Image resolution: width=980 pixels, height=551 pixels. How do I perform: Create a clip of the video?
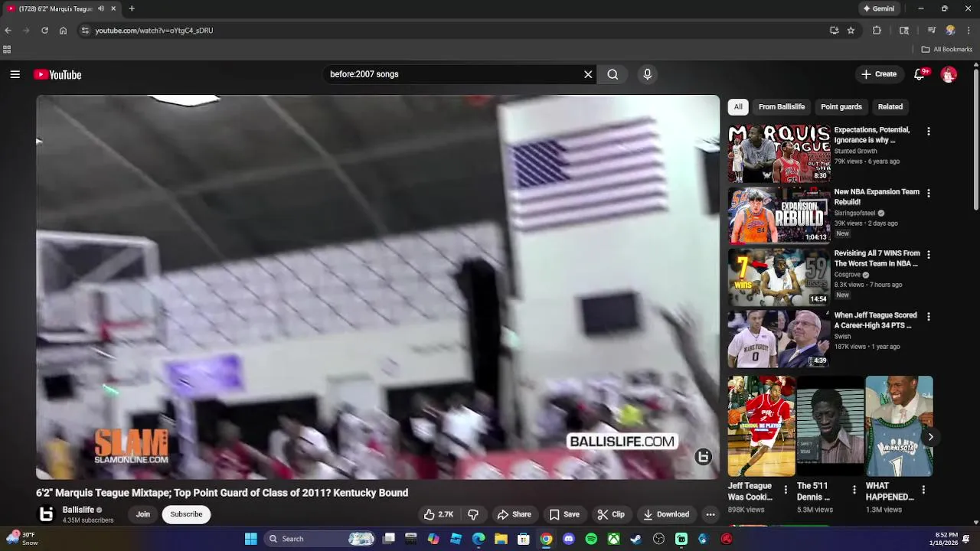coord(611,514)
